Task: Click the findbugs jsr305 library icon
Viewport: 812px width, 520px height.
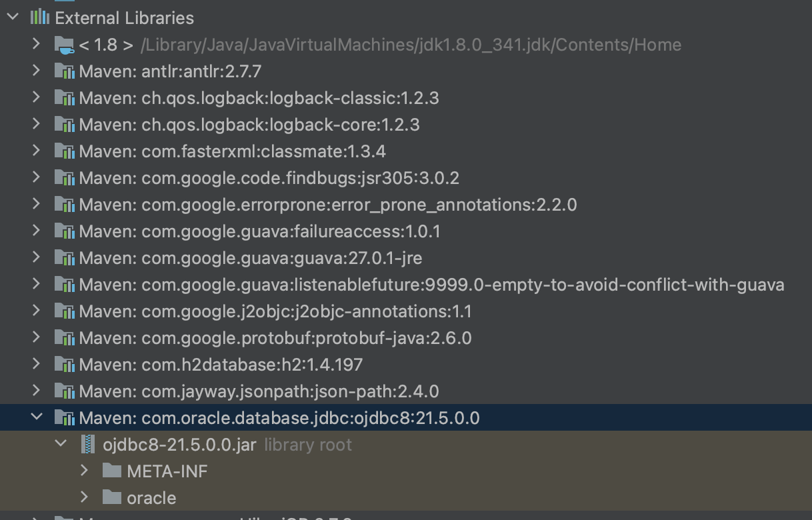Action: (x=64, y=178)
